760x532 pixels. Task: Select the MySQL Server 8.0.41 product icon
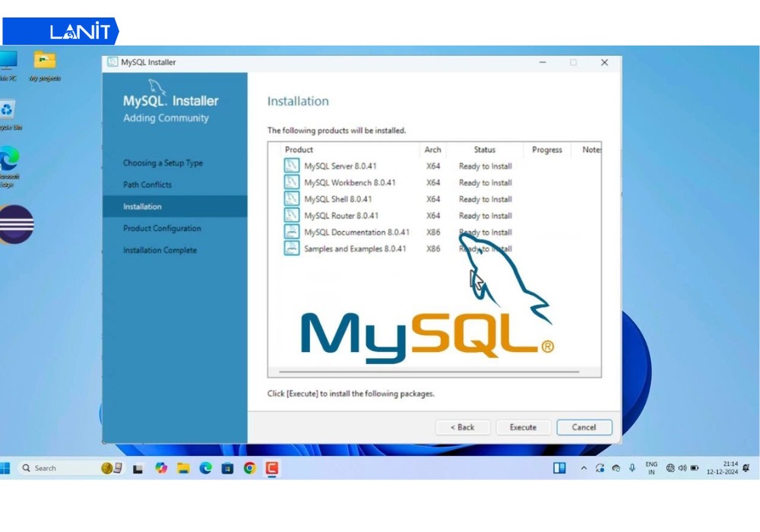[291, 166]
